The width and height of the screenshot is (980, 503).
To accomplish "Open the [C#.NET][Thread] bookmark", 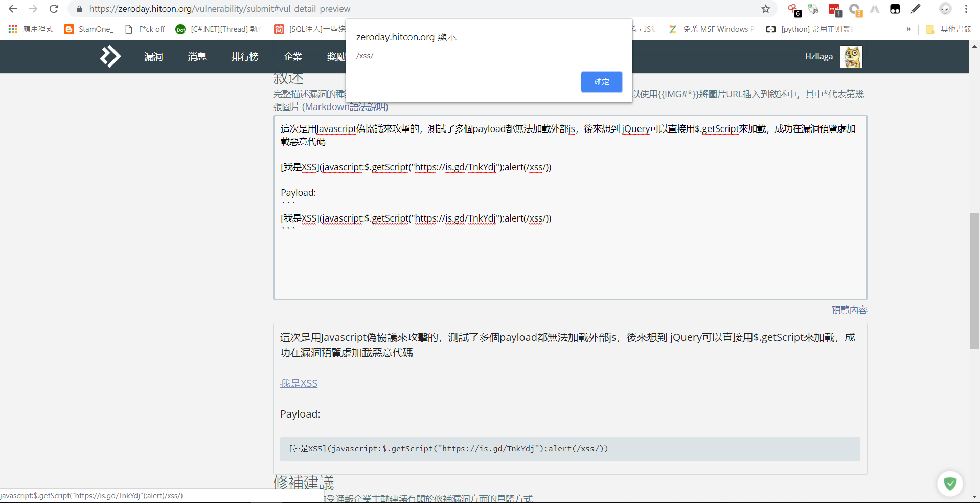I will pos(219,29).
